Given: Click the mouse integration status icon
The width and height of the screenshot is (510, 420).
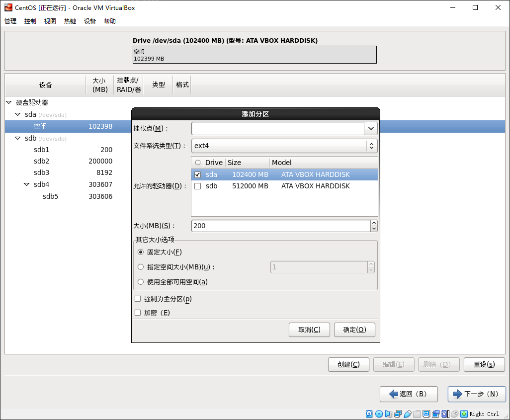Looking at the screenshot, I should 455,414.
